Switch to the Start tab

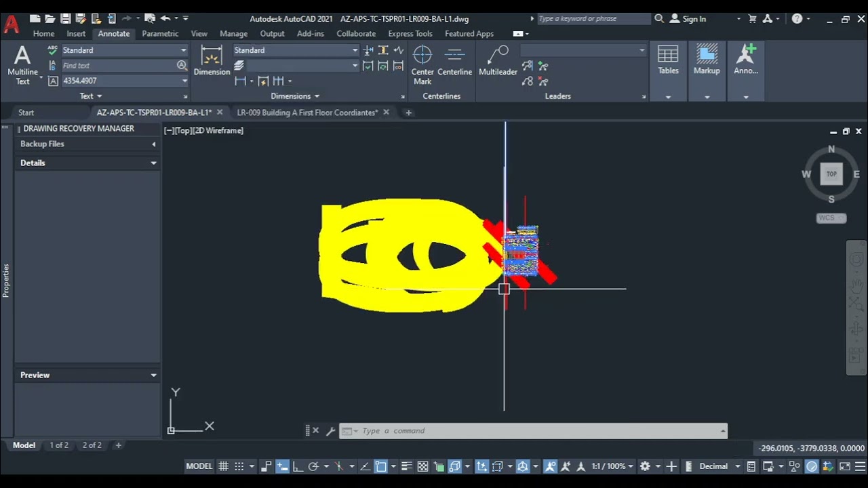tap(26, 113)
